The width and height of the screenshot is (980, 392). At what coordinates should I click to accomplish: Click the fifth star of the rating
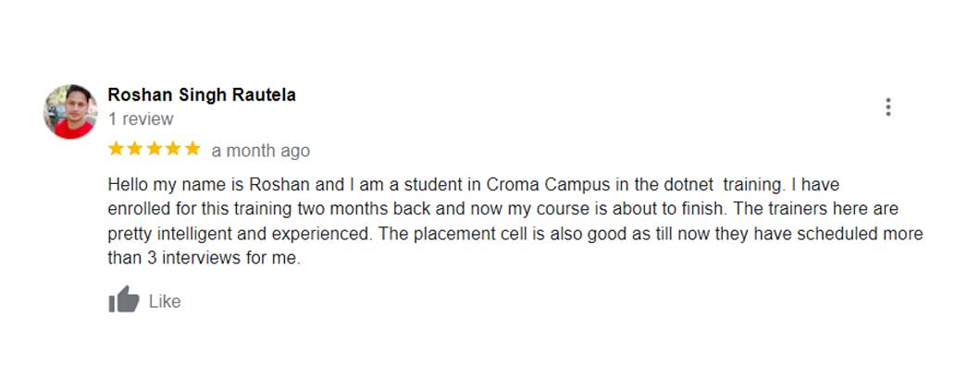[x=192, y=149]
